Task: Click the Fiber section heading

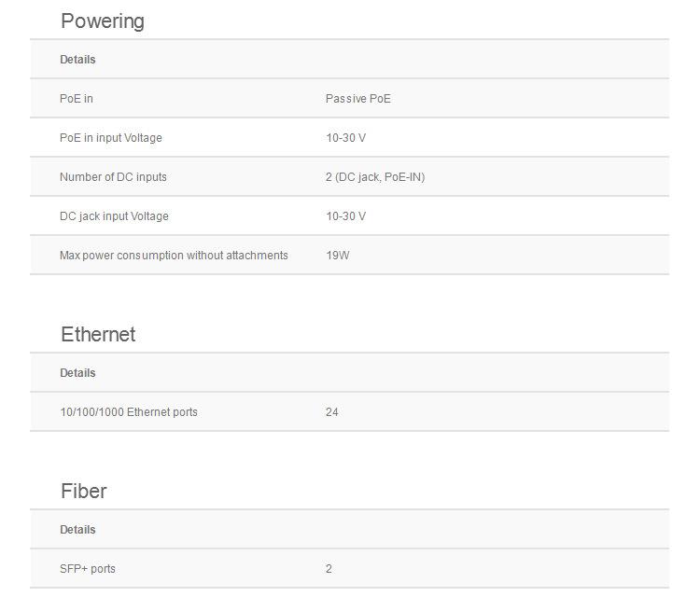Action: click(x=84, y=491)
